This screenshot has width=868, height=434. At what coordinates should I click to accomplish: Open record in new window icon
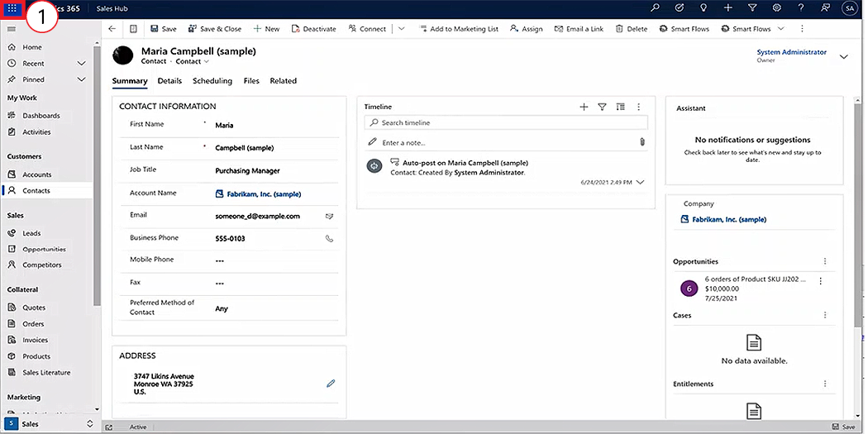[133, 29]
